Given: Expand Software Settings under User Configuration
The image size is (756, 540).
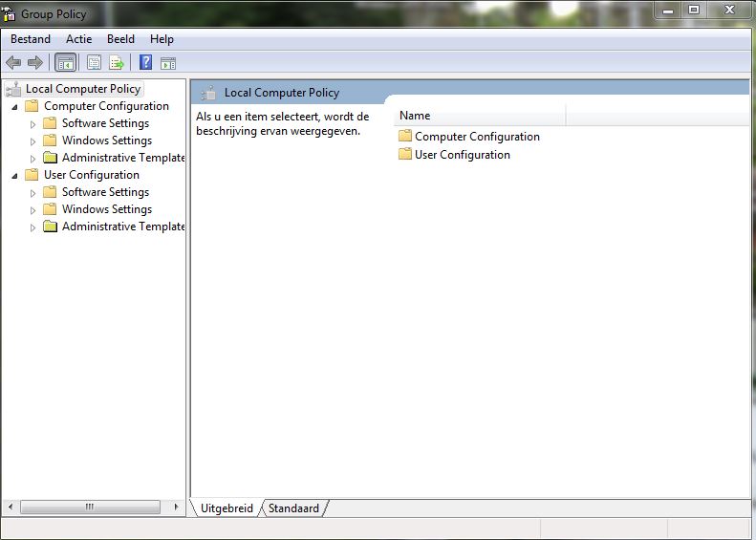Looking at the screenshot, I should pos(32,193).
